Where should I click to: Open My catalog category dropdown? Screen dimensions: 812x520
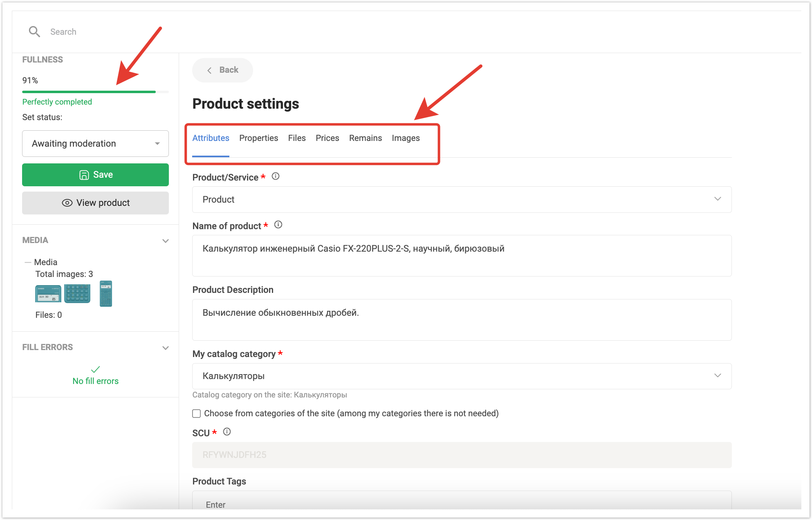[462, 376]
